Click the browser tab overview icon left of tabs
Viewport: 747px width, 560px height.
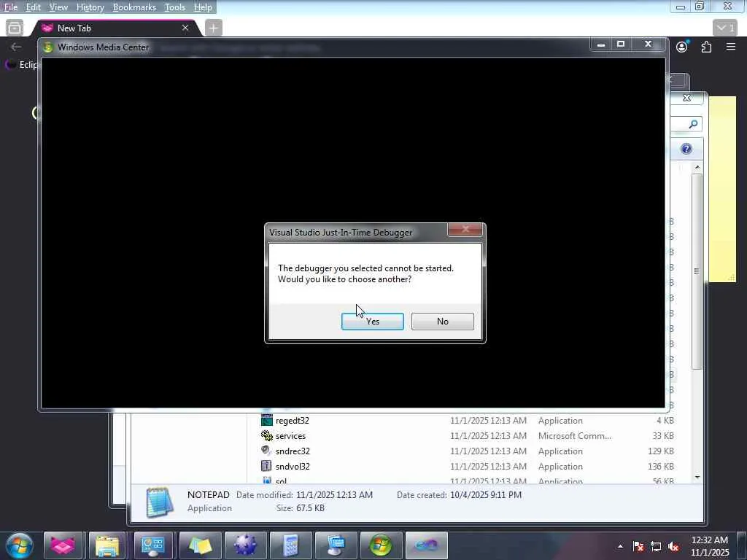coord(15,28)
